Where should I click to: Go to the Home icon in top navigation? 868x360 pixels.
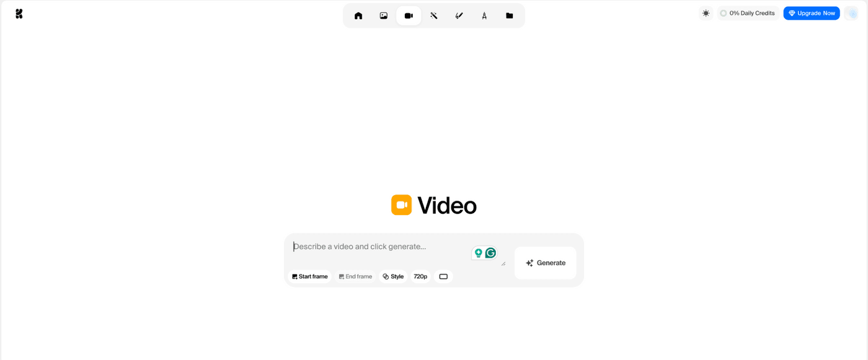[358, 15]
